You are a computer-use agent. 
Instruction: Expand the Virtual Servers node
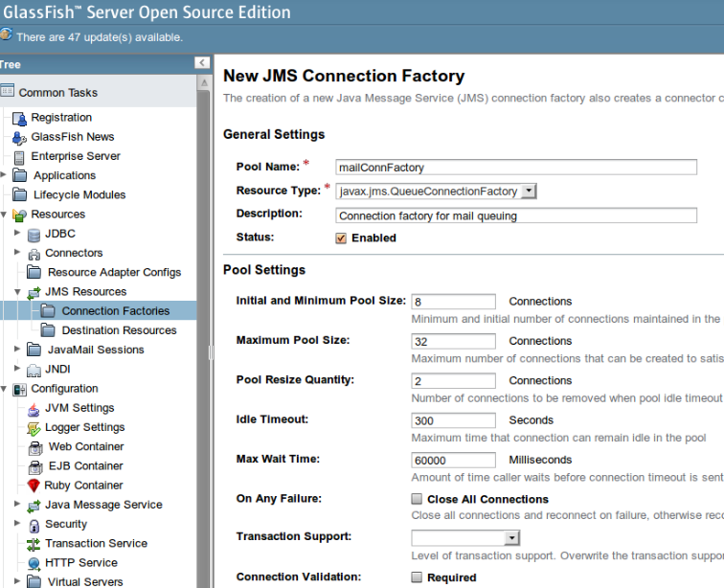(x=17, y=581)
